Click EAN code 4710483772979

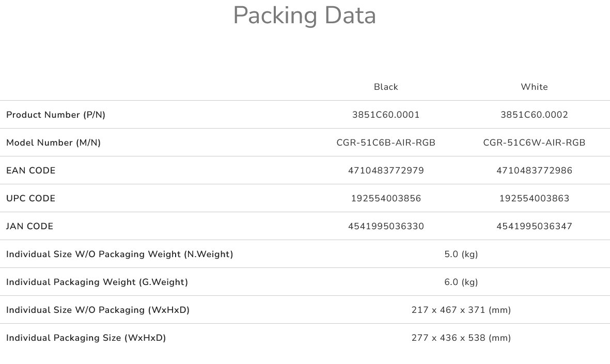[386, 171]
